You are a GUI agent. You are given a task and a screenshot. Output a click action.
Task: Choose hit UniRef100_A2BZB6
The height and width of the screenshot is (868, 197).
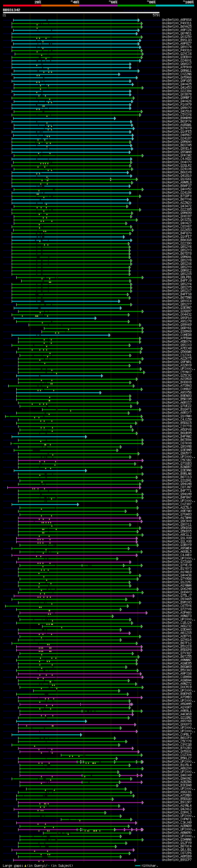point(177,782)
